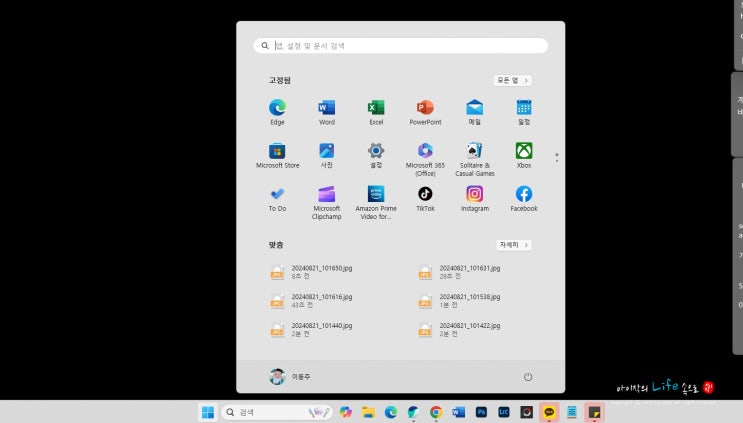
Task: Click the taskbar search box (검색)
Action: pyautogui.click(x=277, y=412)
